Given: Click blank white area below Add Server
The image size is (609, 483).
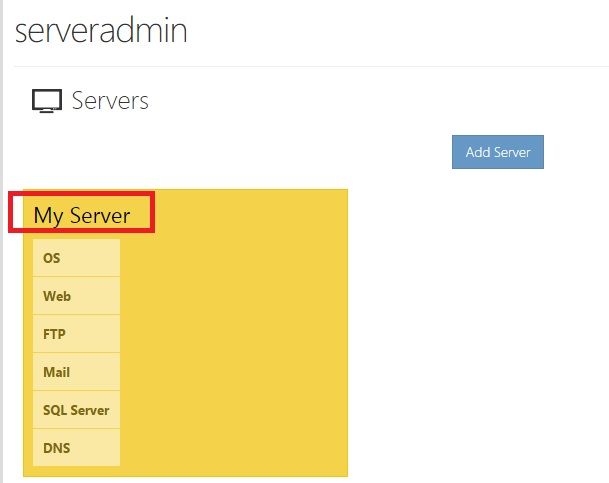Looking at the screenshot, I should point(480,300).
